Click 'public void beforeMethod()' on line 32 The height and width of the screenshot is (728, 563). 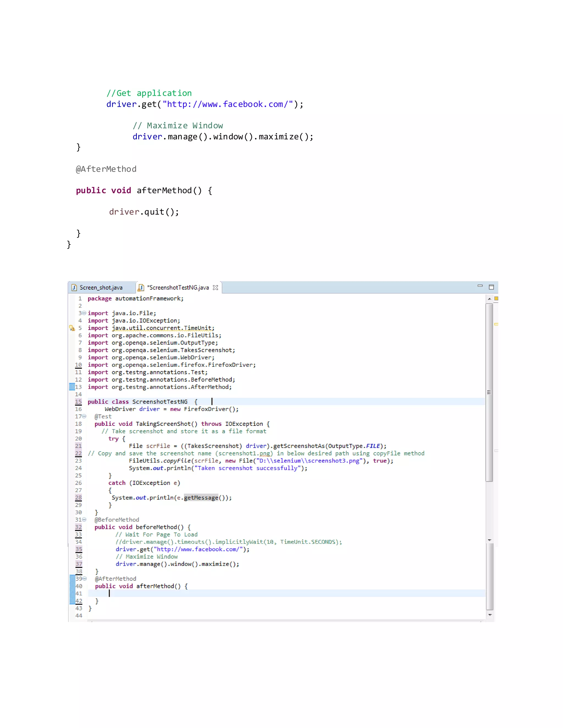pyautogui.click(x=143, y=527)
